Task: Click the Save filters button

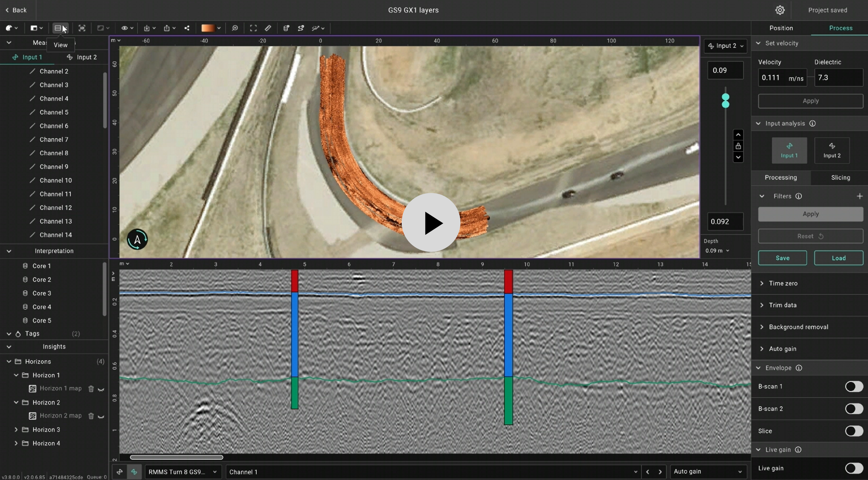Action: [x=782, y=258]
